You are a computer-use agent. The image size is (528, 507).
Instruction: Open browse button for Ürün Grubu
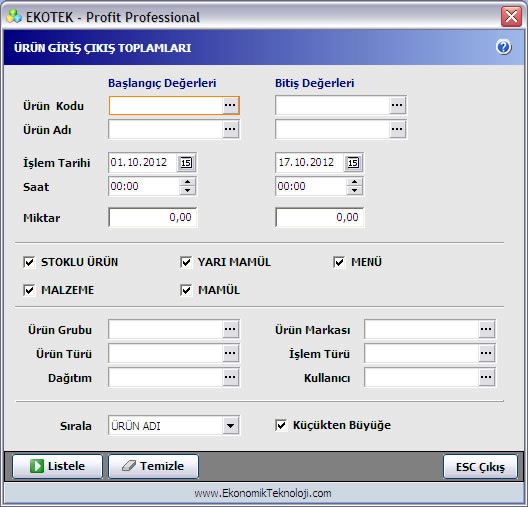(x=230, y=329)
